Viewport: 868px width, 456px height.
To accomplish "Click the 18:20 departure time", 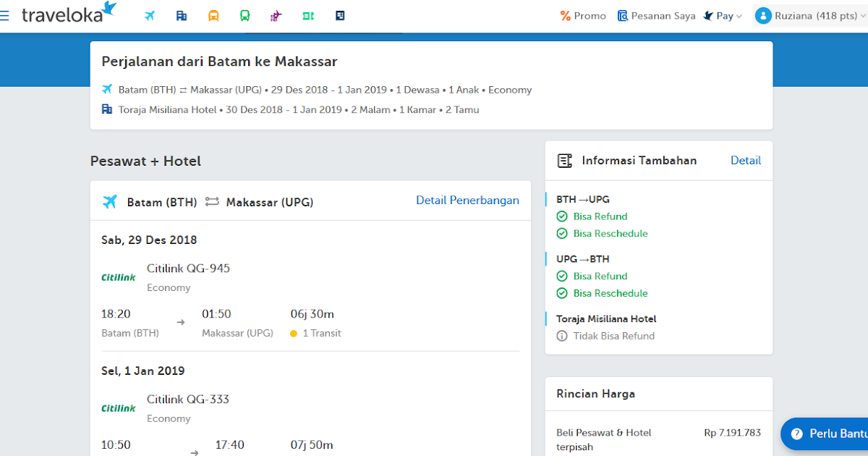I will point(116,314).
